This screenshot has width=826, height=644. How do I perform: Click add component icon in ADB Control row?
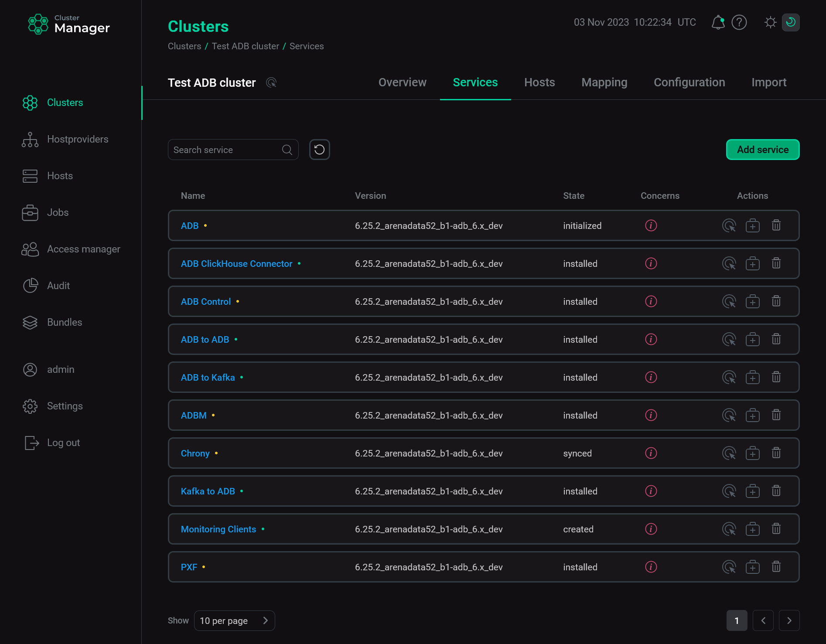pos(753,301)
